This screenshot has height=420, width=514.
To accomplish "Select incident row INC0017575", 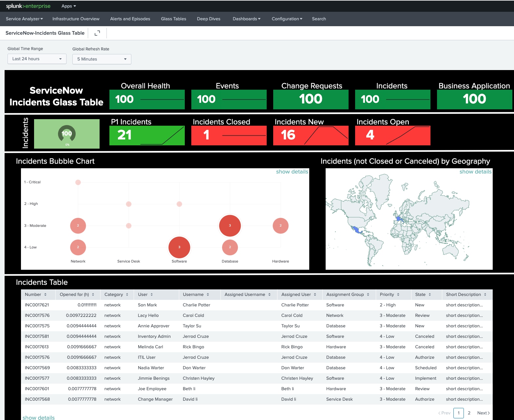I will tap(257, 326).
